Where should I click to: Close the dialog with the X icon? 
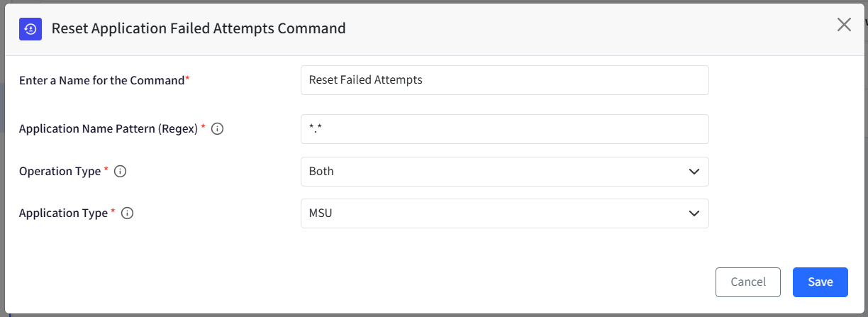pos(844,25)
